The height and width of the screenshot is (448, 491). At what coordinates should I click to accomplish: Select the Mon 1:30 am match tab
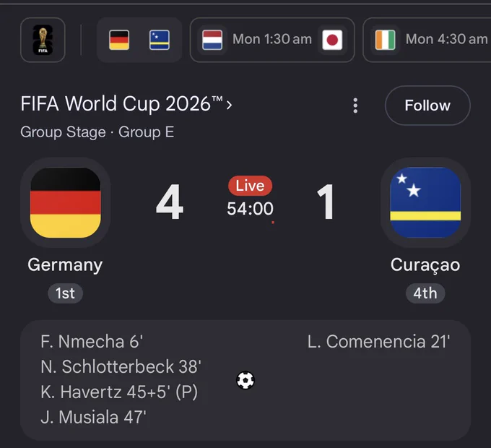click(x=272, y=40)
